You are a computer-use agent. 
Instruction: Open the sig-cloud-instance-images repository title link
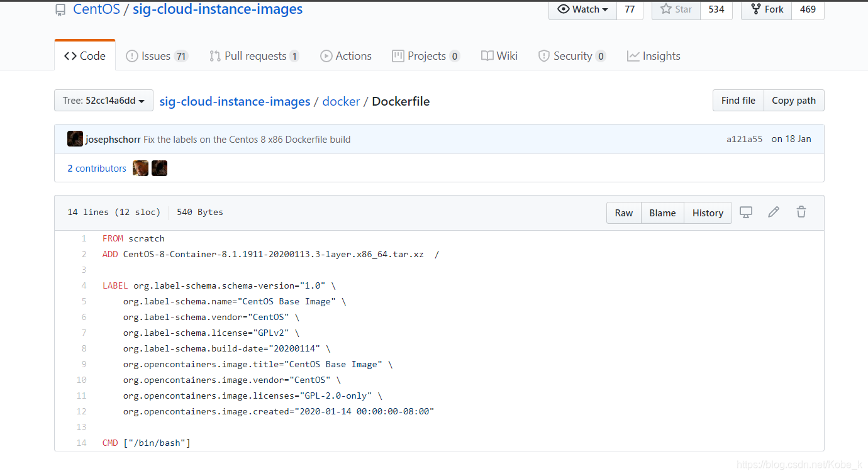[218, 9]
